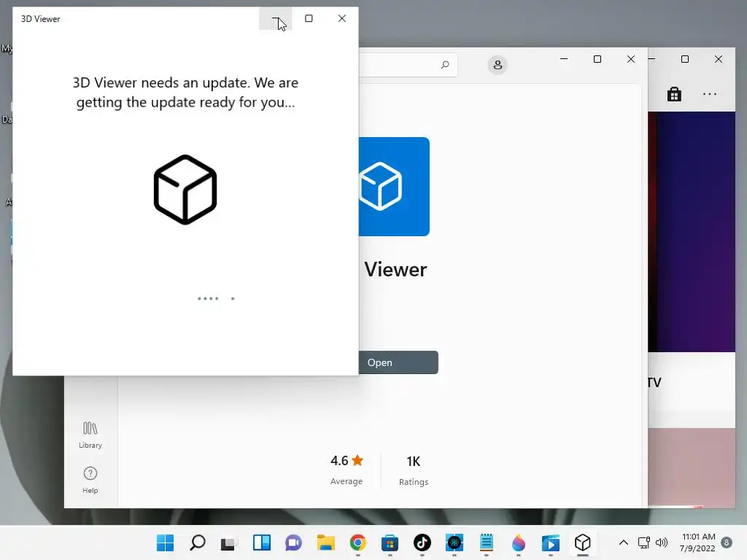The image size is (747, 560).
Task: Open Widgets from the taskbar
Action: 262,542
